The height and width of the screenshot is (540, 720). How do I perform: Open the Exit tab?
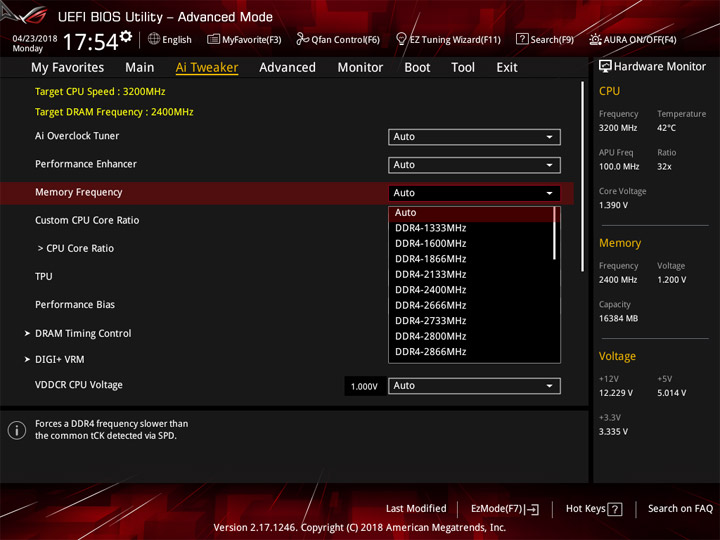(506, 68)
